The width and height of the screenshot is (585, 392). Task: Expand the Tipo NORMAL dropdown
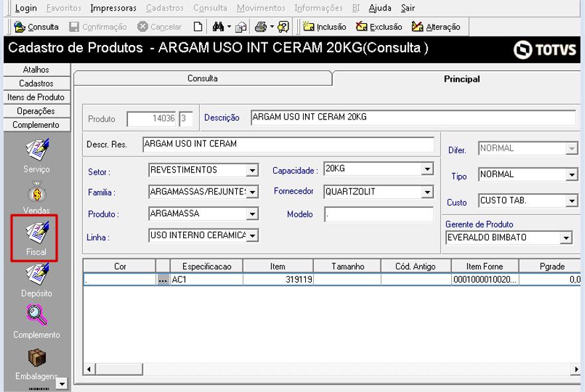[572, 174]
